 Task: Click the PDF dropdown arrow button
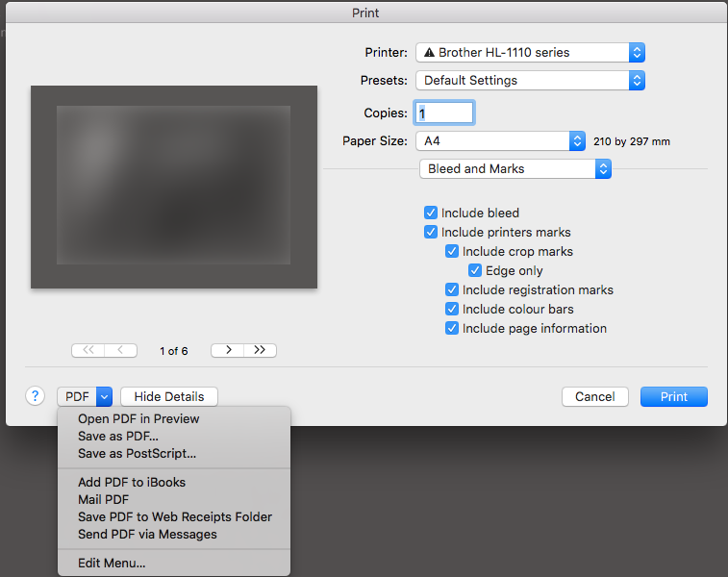[x=105, y=397]
